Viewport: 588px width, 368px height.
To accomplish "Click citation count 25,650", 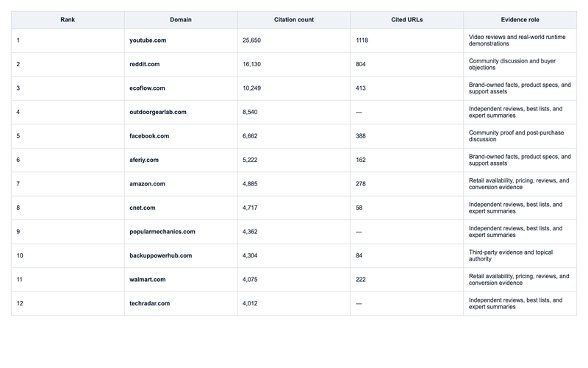I will pos(251,40).
